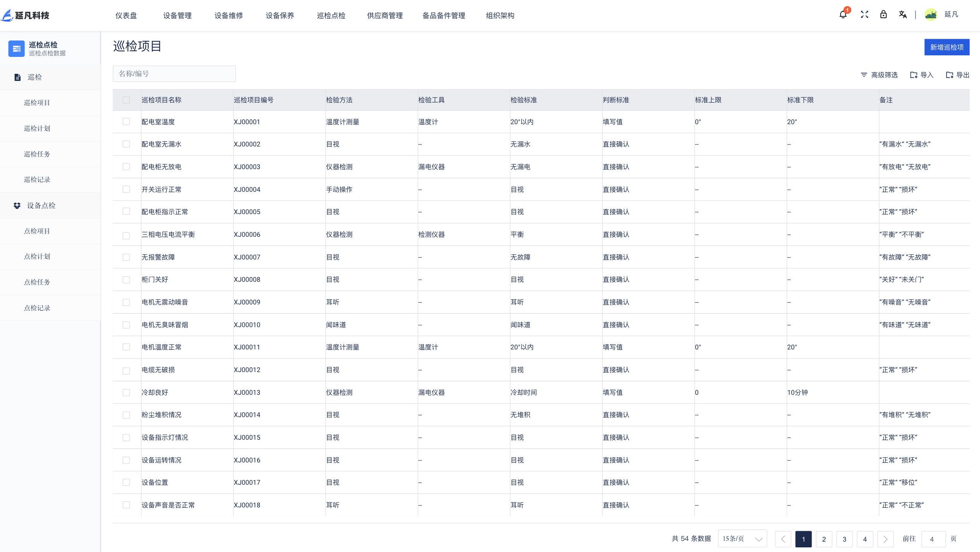
Task: Open 高级筛选 advanced filter
Action: click(879, 75)
